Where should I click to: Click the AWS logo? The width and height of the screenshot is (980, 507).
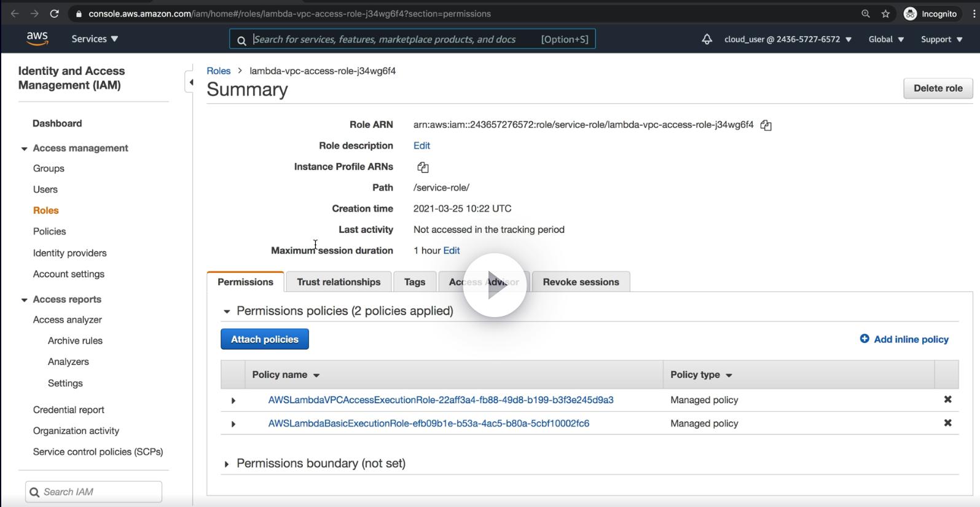point(37,39)
